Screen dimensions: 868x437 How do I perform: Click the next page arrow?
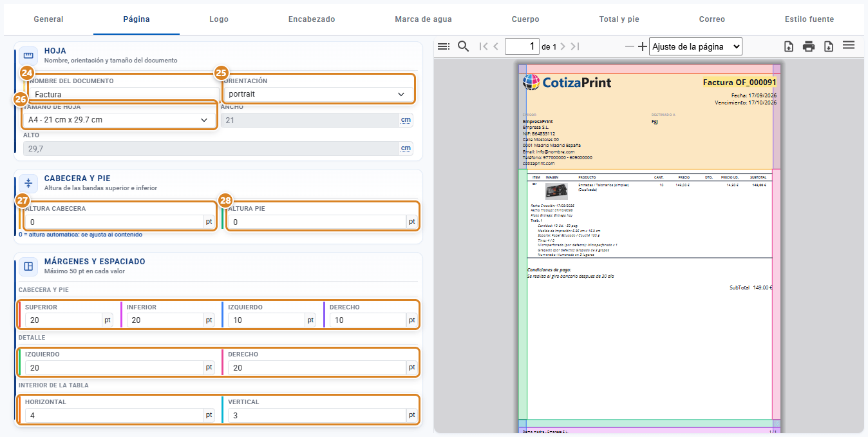click(x=563, y=46)
